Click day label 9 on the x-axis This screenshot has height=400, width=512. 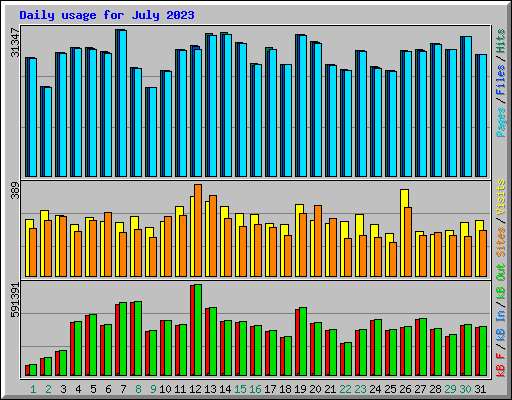[x=153, y=389]
